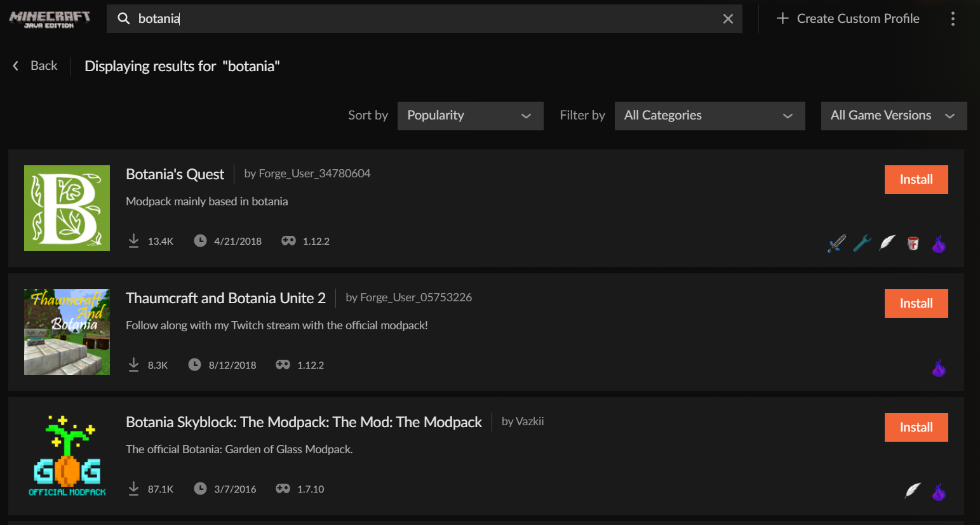This screenshot has height=525, width=980.
Task: Click the purple flame icon on Thaumcraft modpack
Action: pos(939,367)
